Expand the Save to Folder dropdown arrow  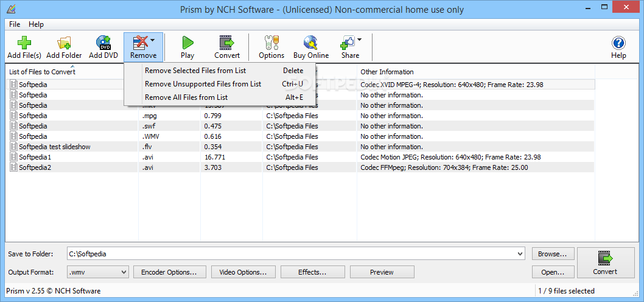[520, 254]
